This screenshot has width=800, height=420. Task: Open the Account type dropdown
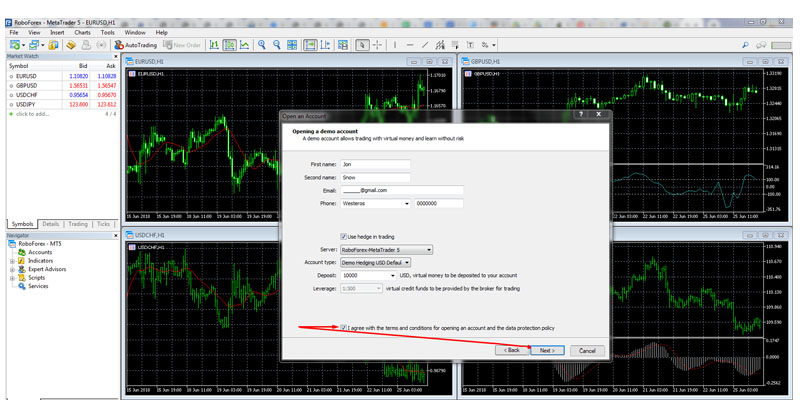[376, 263]
